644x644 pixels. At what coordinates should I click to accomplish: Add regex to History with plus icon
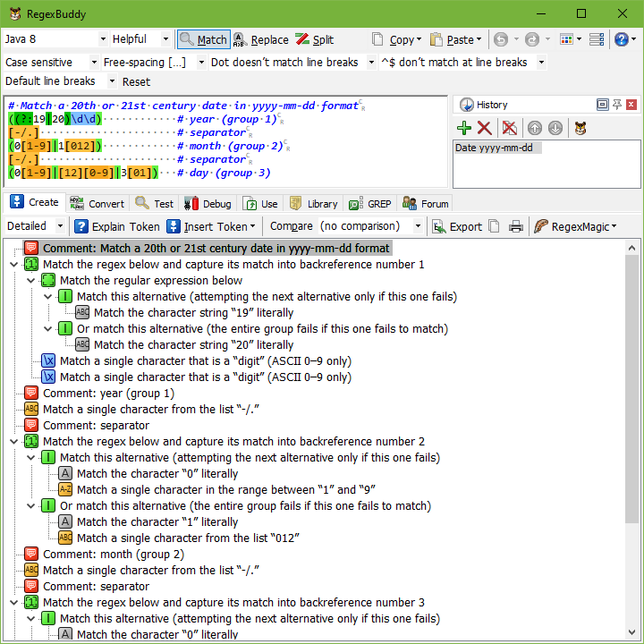pyautogui.click(x=464, y=128)
